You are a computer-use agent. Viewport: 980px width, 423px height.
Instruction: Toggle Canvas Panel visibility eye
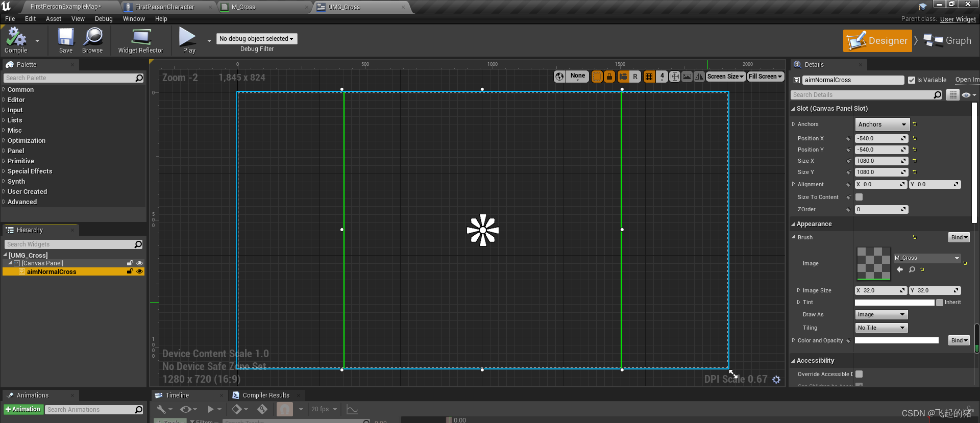(x=139, y=263)
